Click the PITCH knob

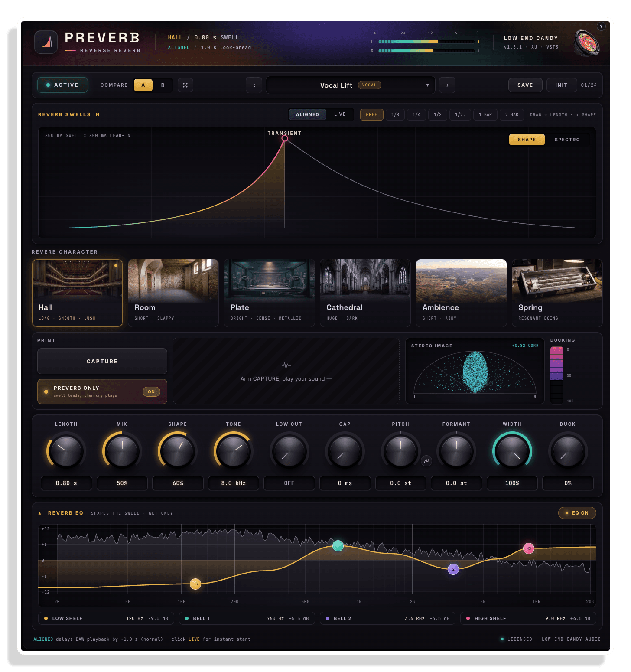(401, 451)
